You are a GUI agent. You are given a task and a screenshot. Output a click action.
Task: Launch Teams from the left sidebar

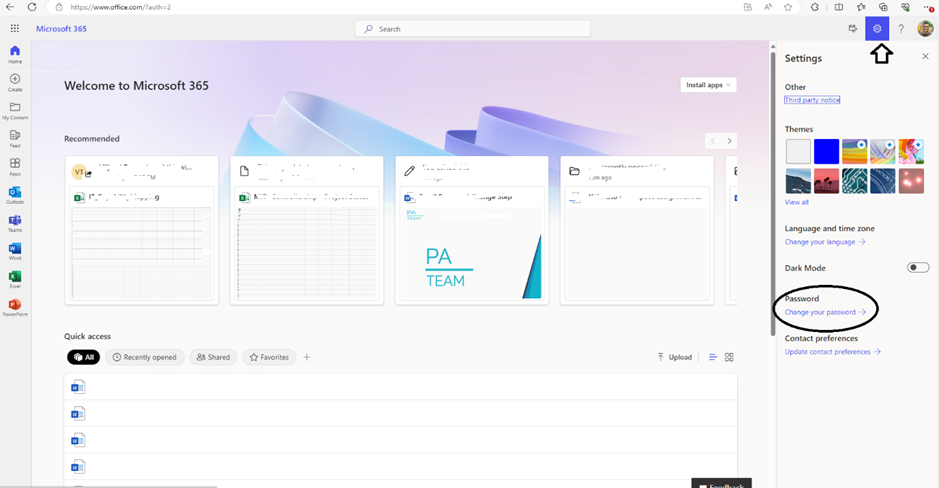pos(15,222)
